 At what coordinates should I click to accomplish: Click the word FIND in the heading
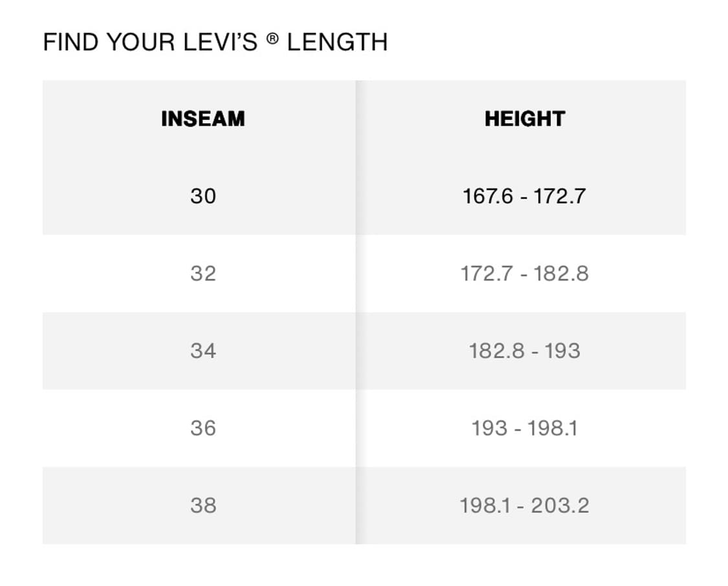click(71, 42)
